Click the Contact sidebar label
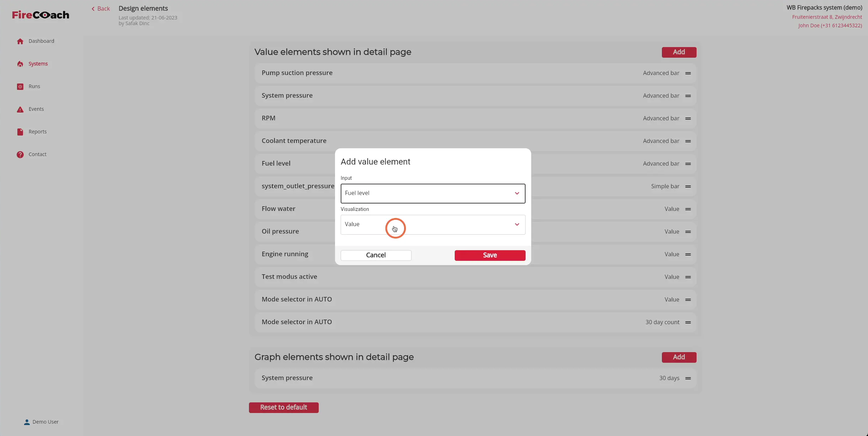 (38, 154)
